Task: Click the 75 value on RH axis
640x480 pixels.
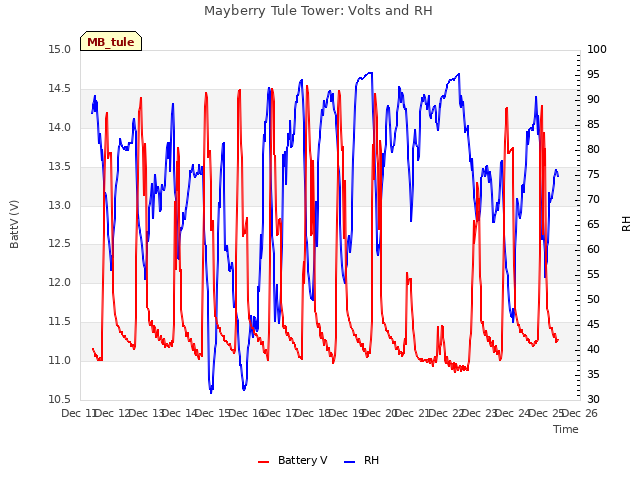Action: (x=593, y=174)
